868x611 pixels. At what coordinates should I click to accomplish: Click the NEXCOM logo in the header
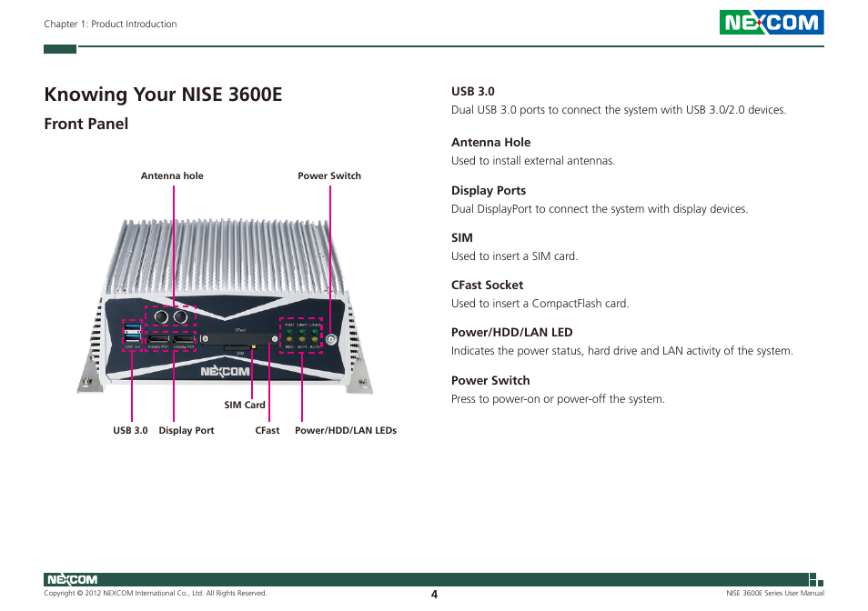click(772, 22)
